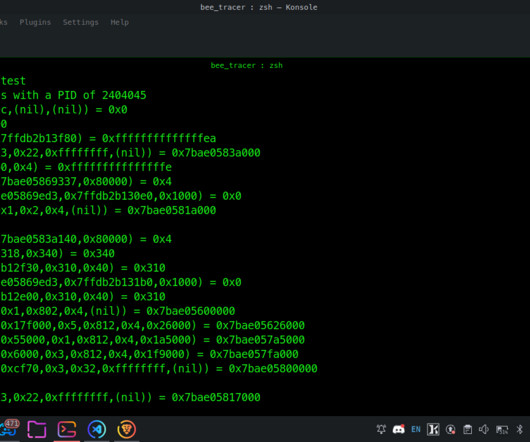The height and width of the screenshot is (442, 530).
Task: Open the Settings menu
Action: tap(80, 22)
